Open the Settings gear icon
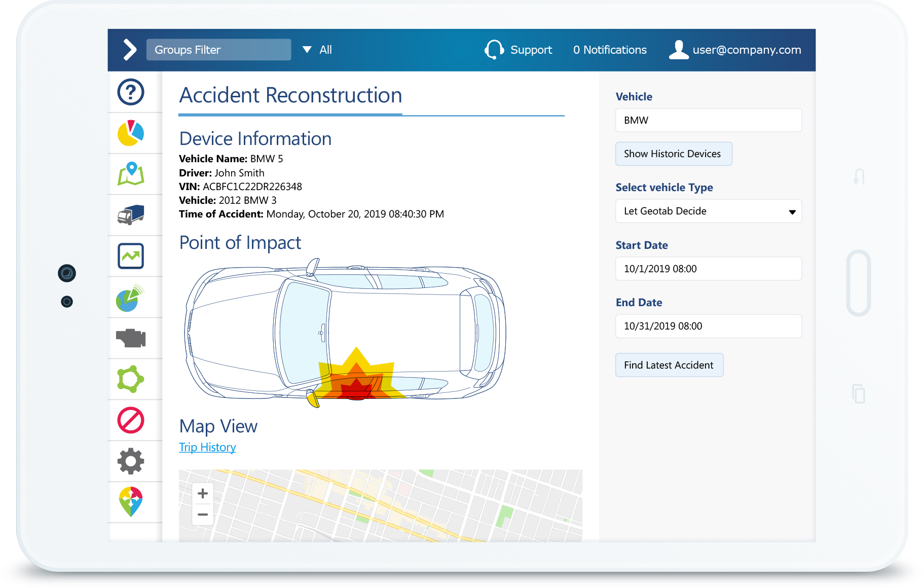The height and width of the screenshot is (588, 924). coord(131,461)
